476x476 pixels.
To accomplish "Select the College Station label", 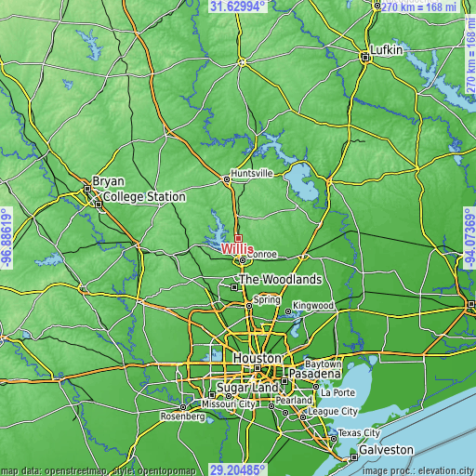I will tap(144, 197).
